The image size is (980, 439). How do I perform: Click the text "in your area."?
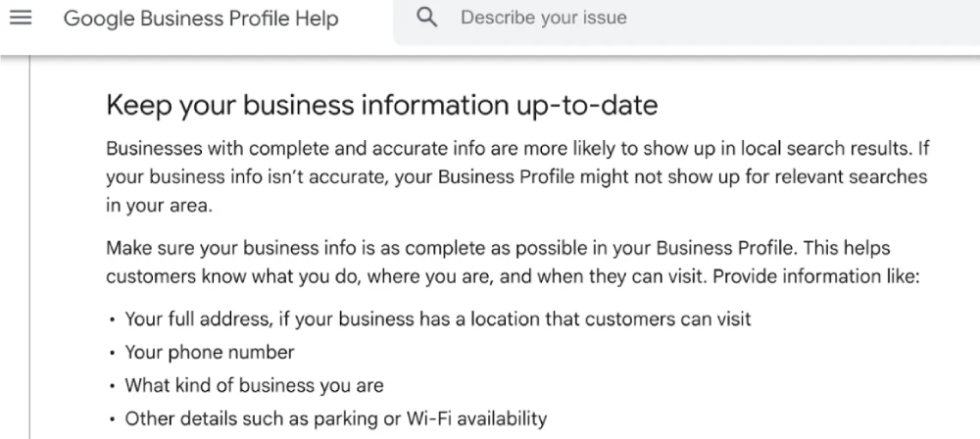[160, 206]
